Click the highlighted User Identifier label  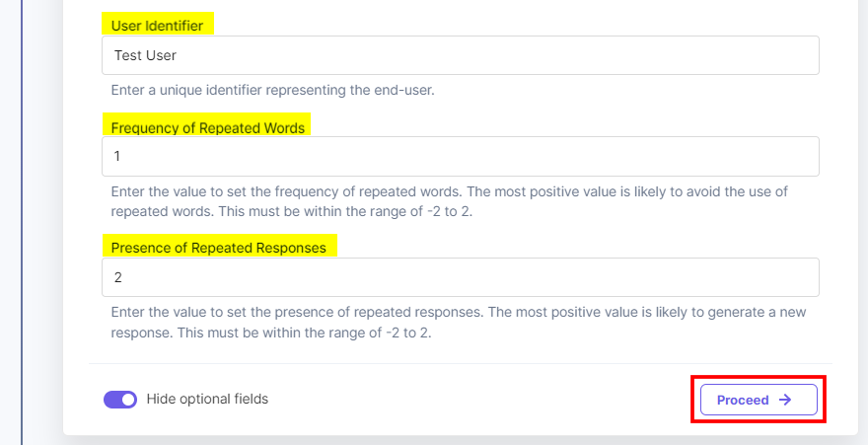tap(158, 26)
